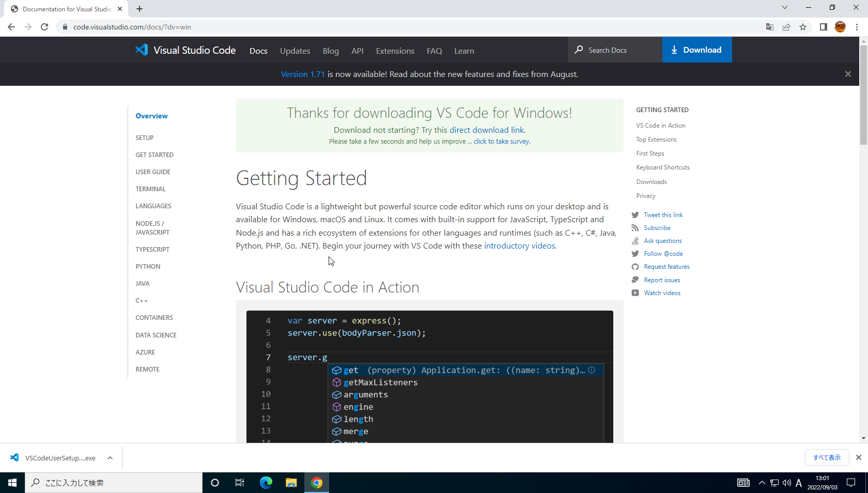The height and width of the screenshot is (493, 868).
Task: Click the video icon beside Watch videos
Action: click(635, 293)
